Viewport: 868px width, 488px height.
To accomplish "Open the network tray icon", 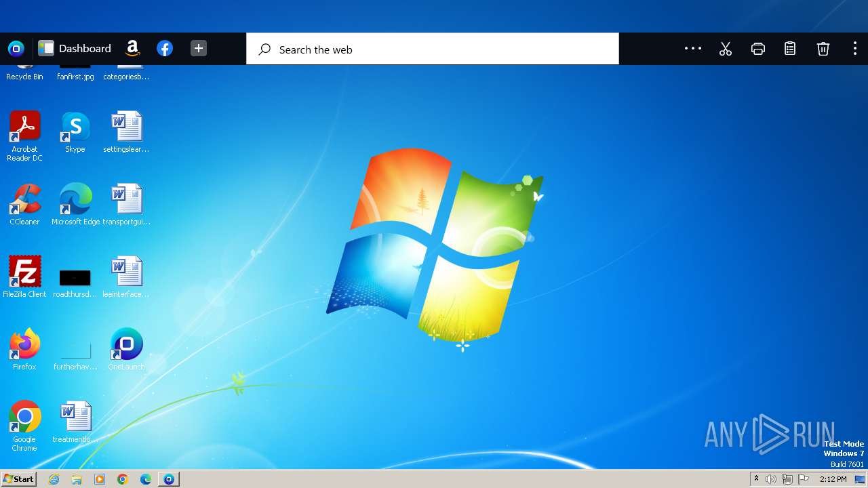I will click(787, 479).
